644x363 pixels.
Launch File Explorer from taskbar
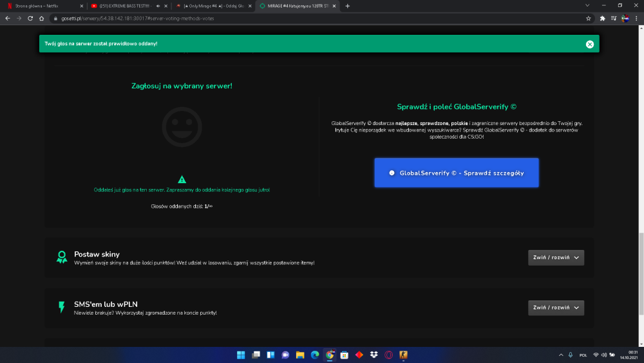300,355
